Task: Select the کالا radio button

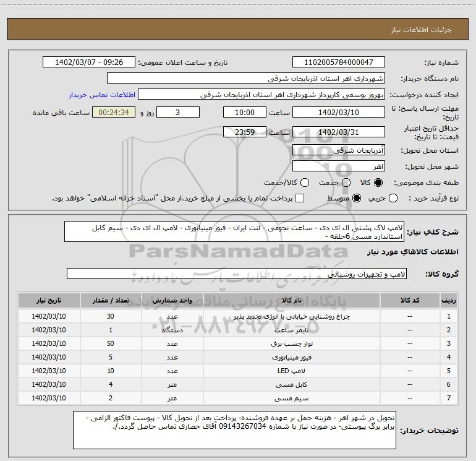Action: tap(378, 183)
